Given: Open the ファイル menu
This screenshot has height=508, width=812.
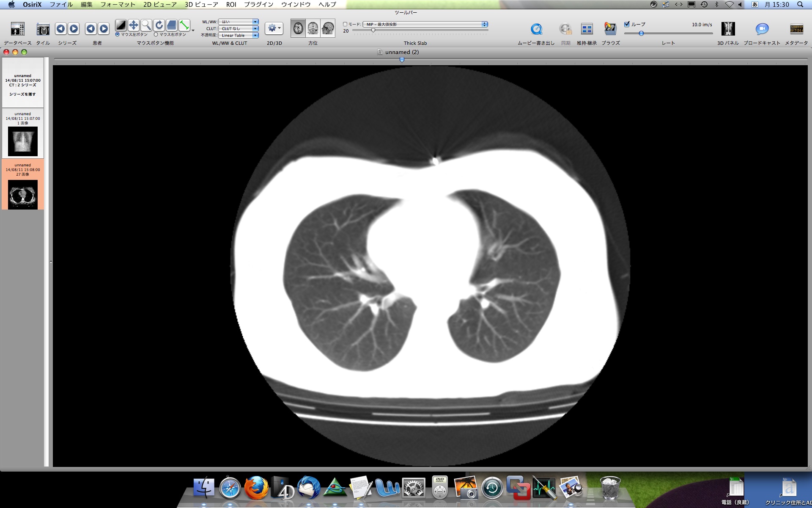Looking at the screenshot, I should [x=61, y=4].
